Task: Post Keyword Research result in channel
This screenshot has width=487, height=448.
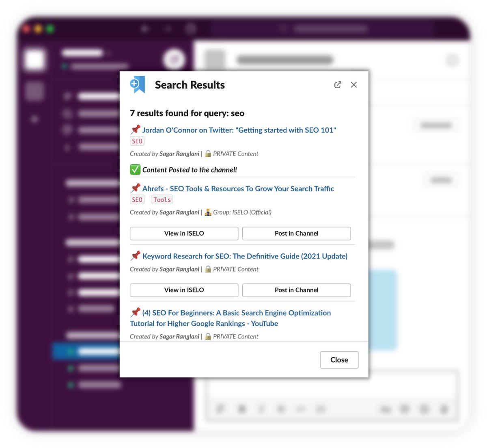Action: pos(296,290)
